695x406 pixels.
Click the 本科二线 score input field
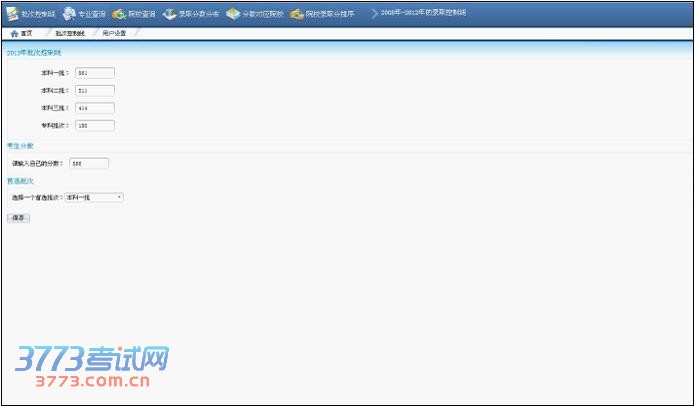point(94,90)
